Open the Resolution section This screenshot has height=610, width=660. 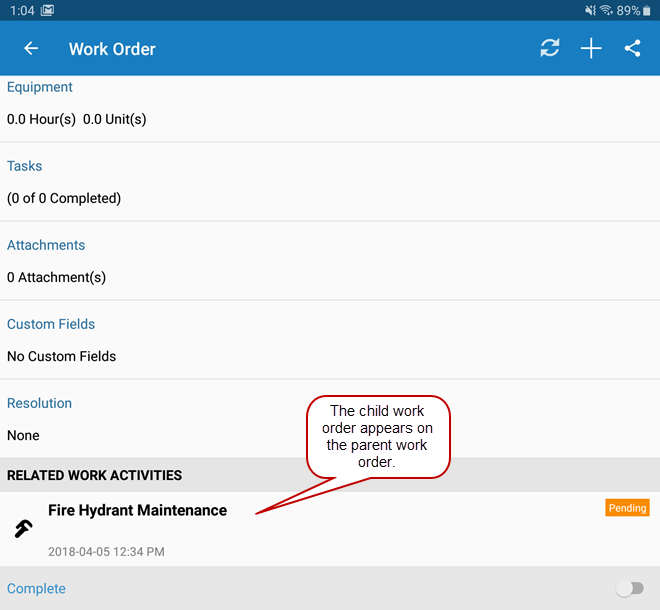pos(40,403)
